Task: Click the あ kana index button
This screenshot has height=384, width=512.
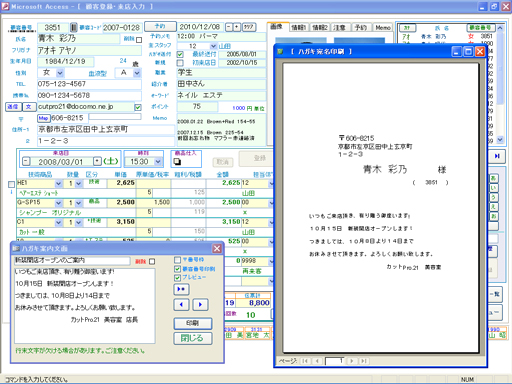Action: [x=493, y=179]
